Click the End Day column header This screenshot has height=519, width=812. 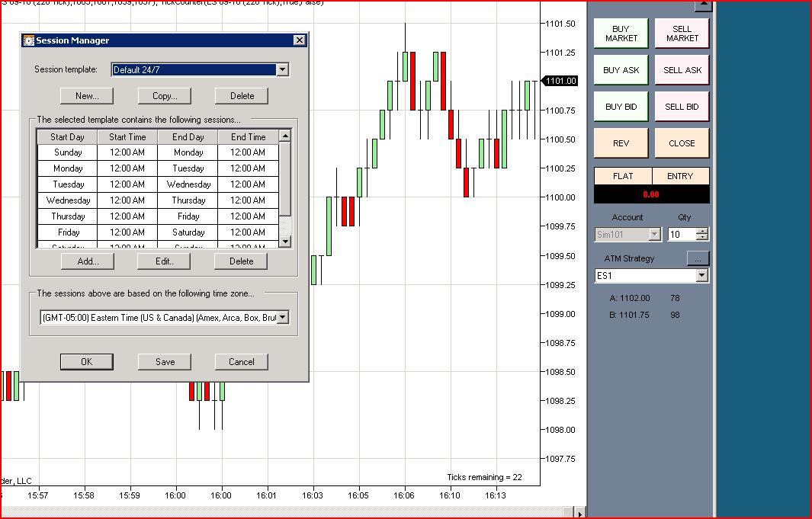188,137
